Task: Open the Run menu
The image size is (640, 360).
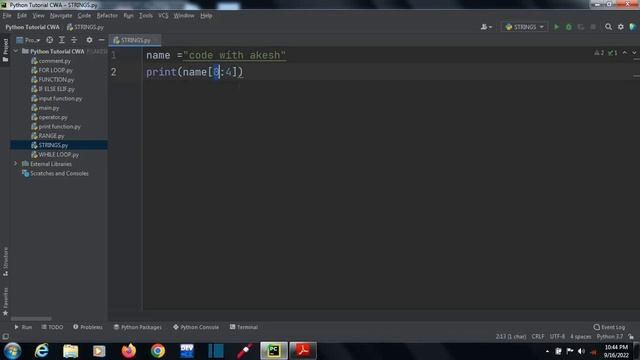Action: pyautogui.click(x=129, y=16)
